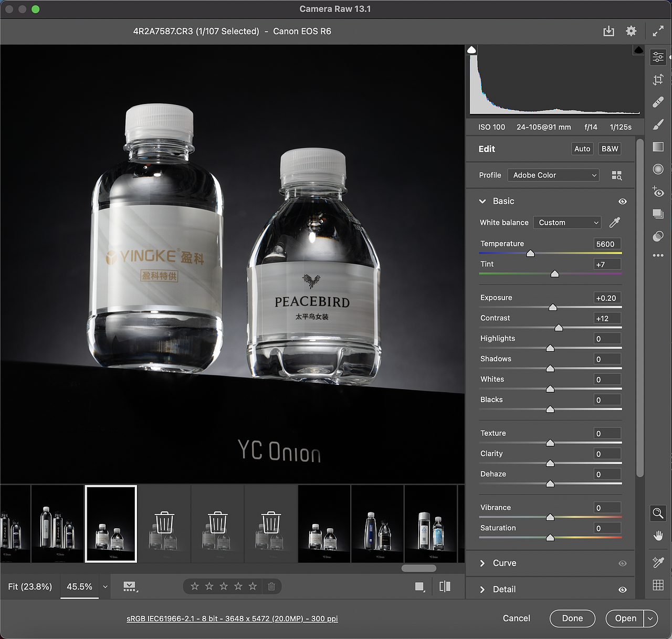
Task: Open the zoom level dropdown arrow
Action: (x=105, y=587)
